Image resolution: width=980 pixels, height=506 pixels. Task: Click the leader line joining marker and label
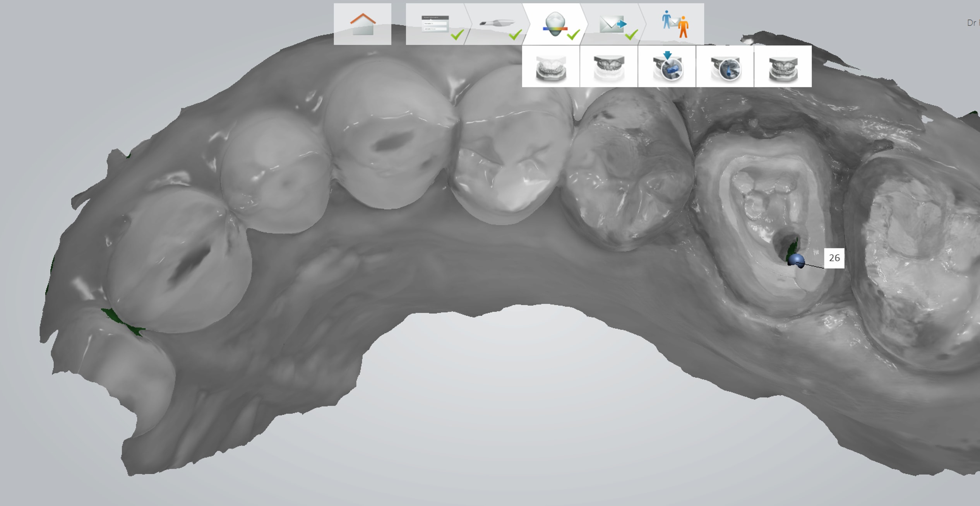[813, 266]
